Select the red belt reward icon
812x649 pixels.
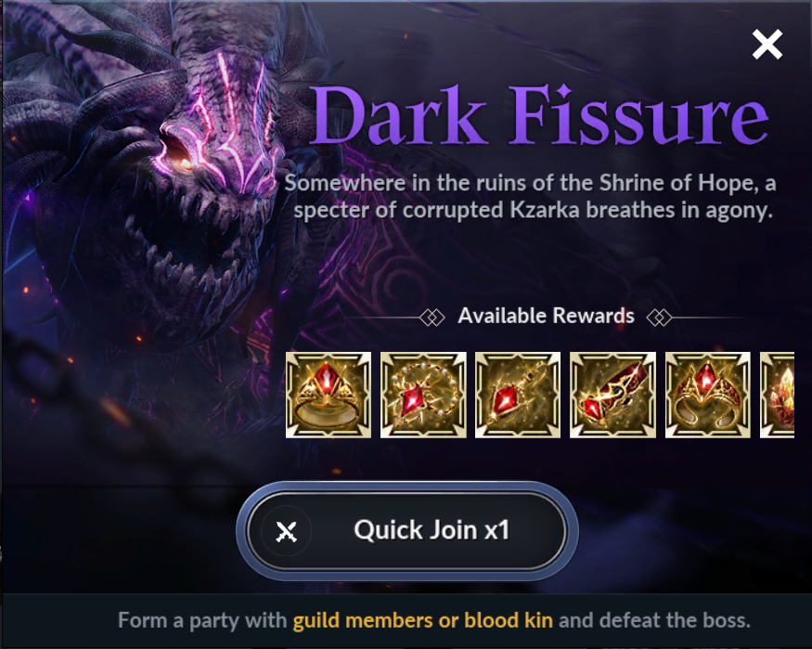pyautogui.click(x=612, y=395)
